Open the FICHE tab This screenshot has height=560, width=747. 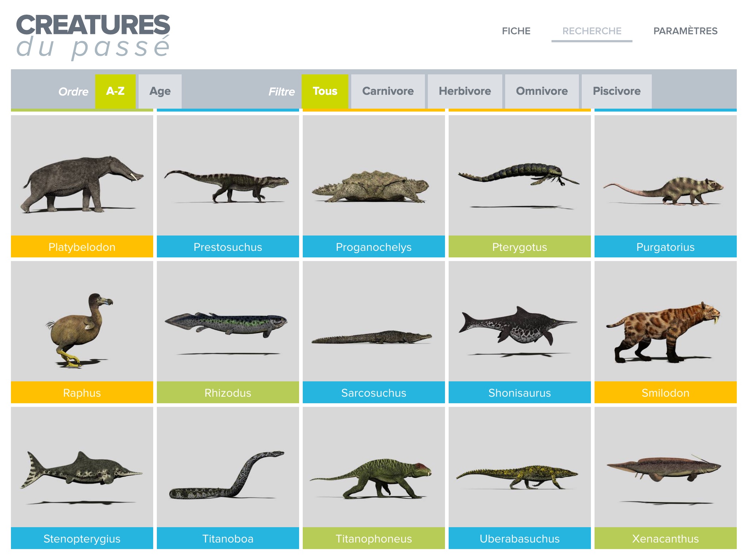(x=516, y=31)
